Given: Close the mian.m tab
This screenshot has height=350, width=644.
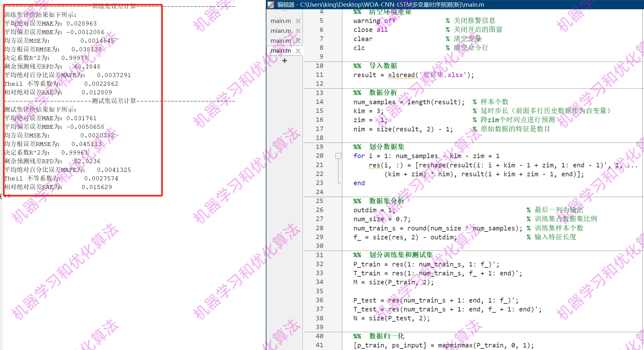Looking at the screenshot, I should point(298,31).
